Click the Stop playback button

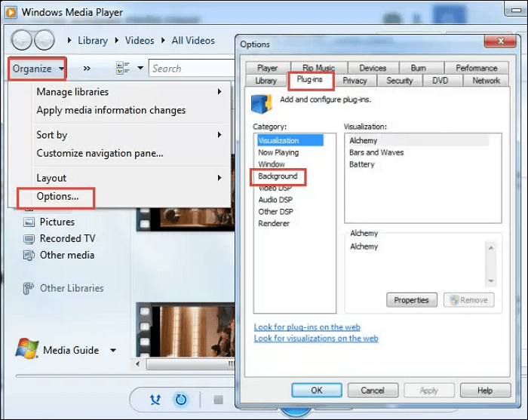(x=218, y=400)
